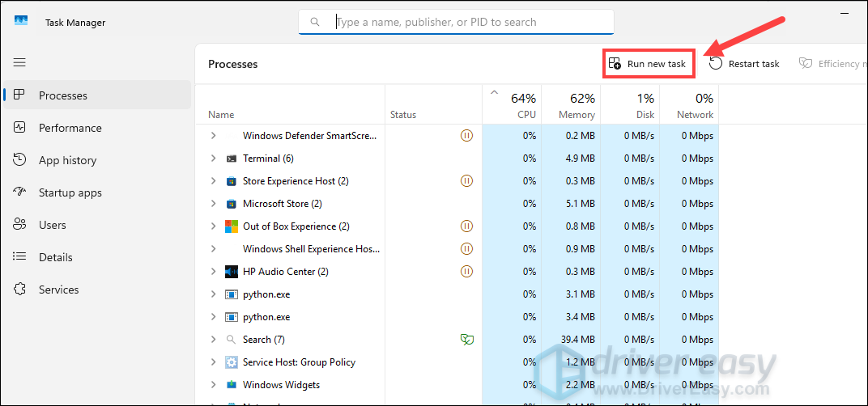Expand Windows Shell Experience Host group
This screenshot has width=868, height=406.
click(x=214, y=249)
